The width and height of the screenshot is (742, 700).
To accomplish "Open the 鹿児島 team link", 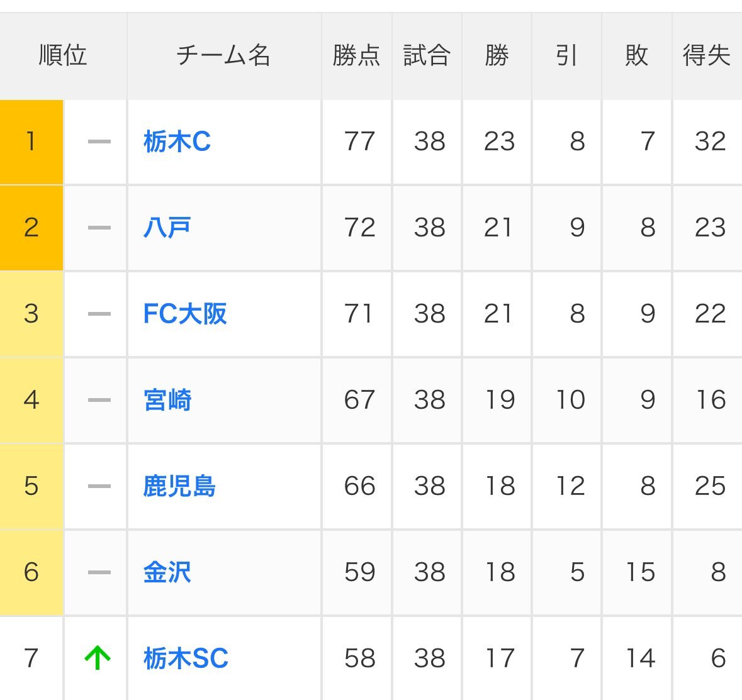I will [x=179, y=486].
